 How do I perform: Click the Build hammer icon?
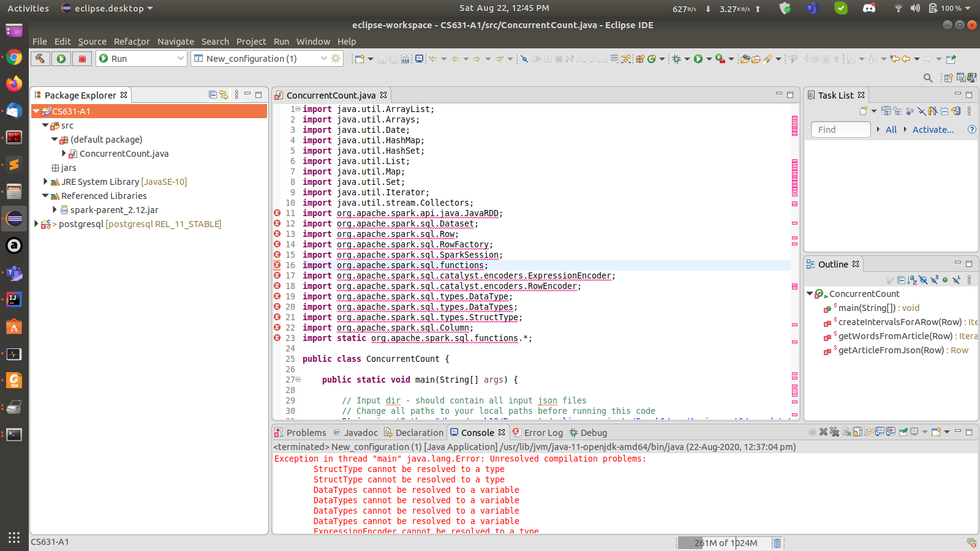40,58
